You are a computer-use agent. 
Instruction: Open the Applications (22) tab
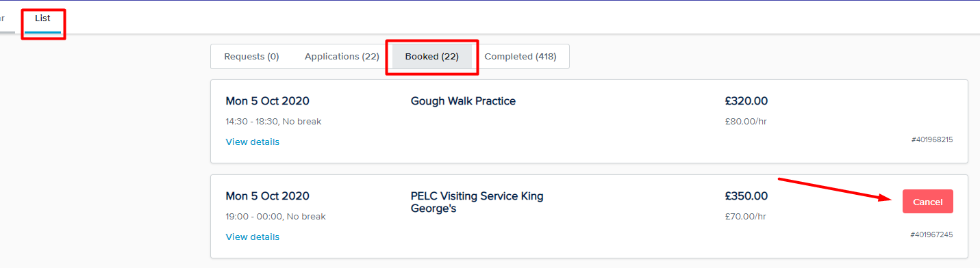click(342, 57)
